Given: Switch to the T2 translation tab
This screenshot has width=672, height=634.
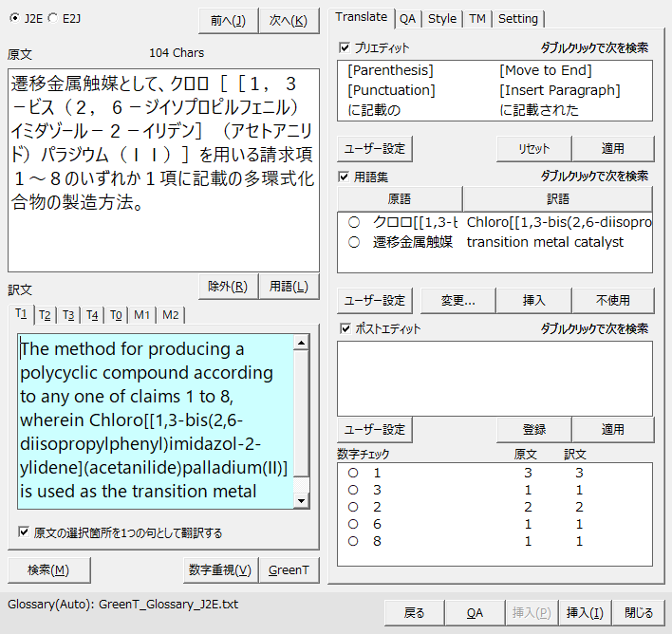Looking at the screenshot, I should [45, 315].
